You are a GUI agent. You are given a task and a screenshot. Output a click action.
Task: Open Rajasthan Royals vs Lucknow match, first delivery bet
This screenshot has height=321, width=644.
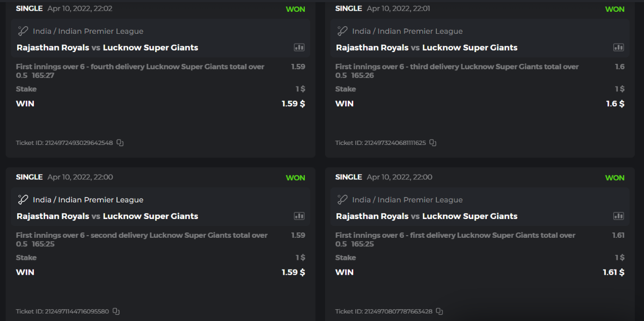point(427,216)
